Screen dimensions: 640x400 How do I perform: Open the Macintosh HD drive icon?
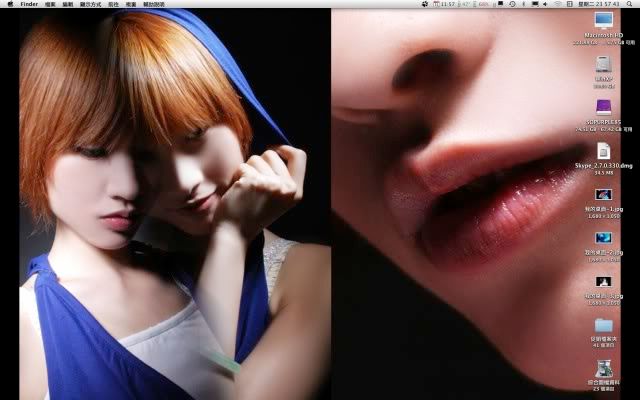(x=603, y=20)
